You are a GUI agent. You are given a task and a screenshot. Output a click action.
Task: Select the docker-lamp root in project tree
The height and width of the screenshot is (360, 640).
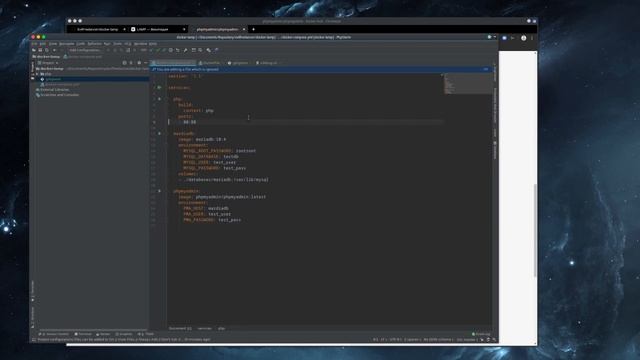(x=51, y=69)
